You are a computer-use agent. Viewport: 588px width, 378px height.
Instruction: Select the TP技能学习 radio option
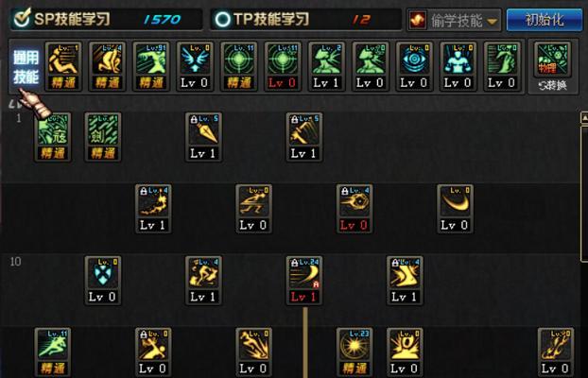222,19
